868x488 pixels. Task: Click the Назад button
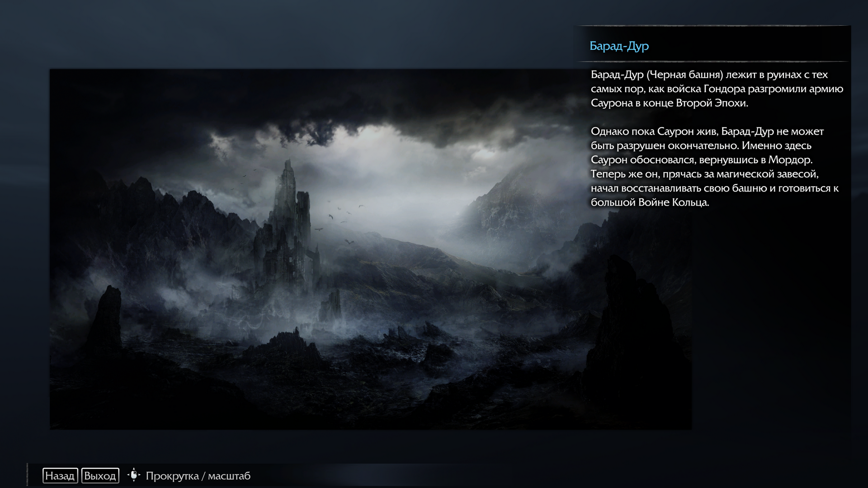[60, 476]
